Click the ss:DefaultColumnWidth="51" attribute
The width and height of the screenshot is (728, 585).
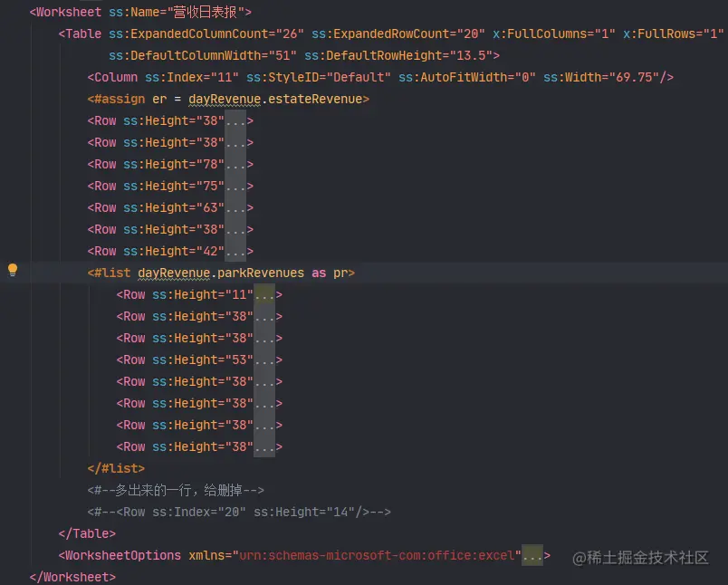pyautogui.click(x=203, y=56)
